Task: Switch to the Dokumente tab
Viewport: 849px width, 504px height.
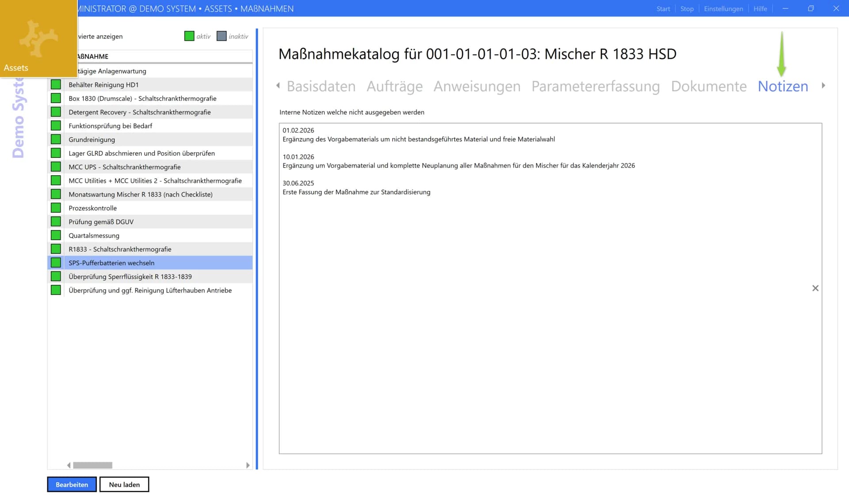Action: pos(708,86)
